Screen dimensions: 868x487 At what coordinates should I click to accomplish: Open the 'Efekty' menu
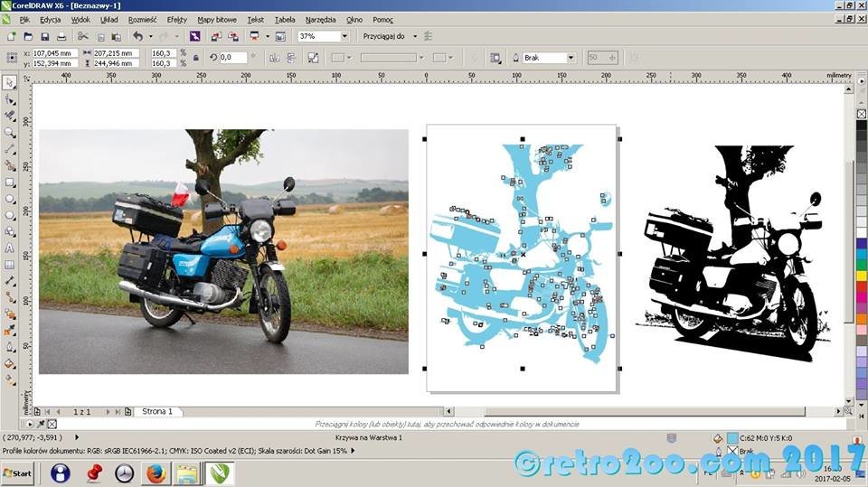pos(176,19)
